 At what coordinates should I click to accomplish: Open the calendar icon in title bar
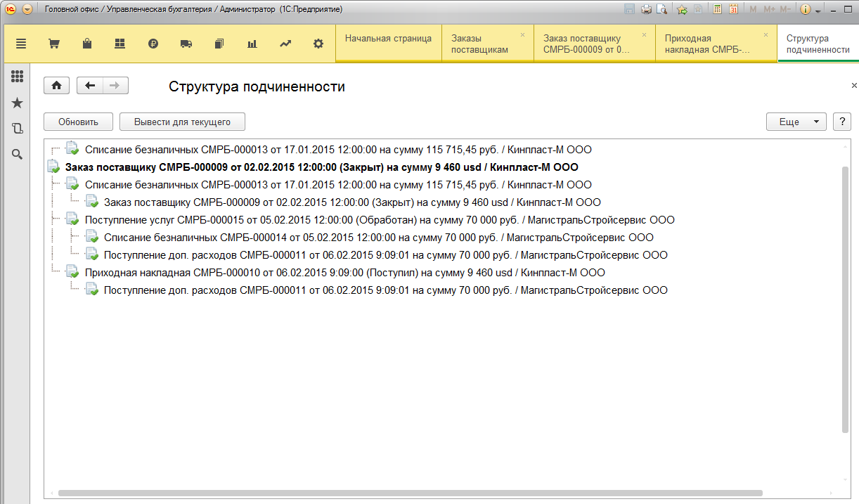tap(734, 9)
